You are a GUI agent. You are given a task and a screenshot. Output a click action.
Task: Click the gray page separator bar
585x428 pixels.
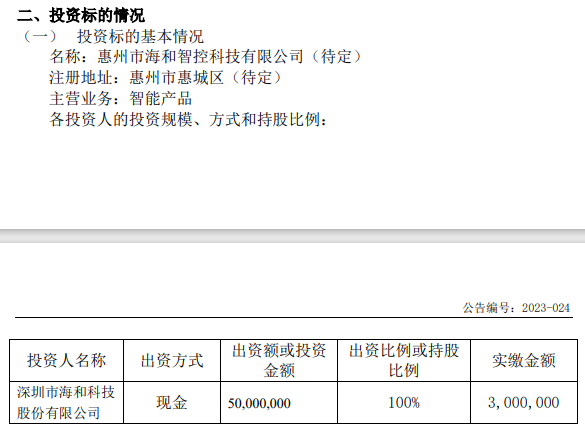[x=292, y=236]
